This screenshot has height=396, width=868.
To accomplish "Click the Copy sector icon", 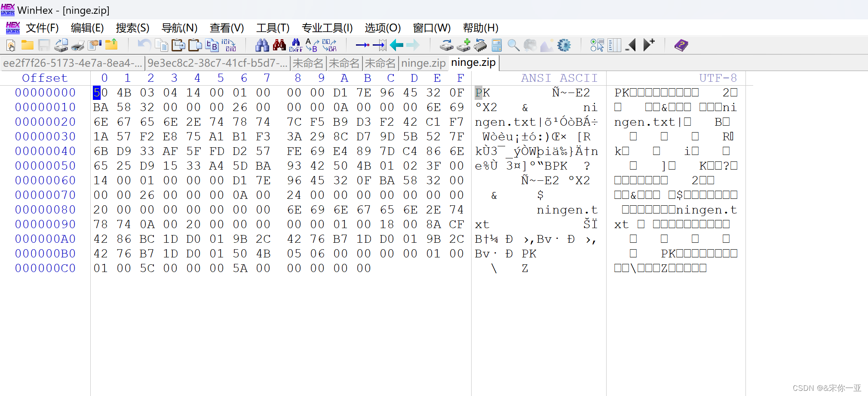I will coord(161,45).
